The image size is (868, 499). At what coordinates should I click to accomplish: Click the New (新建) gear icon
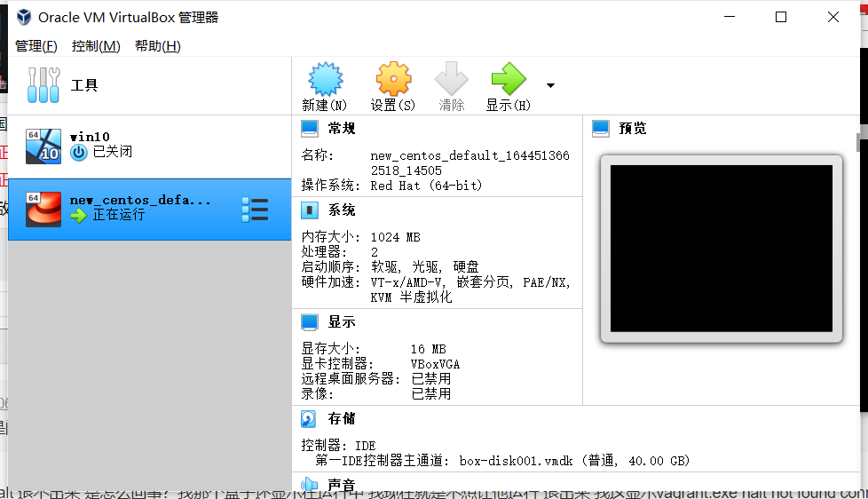326,79
